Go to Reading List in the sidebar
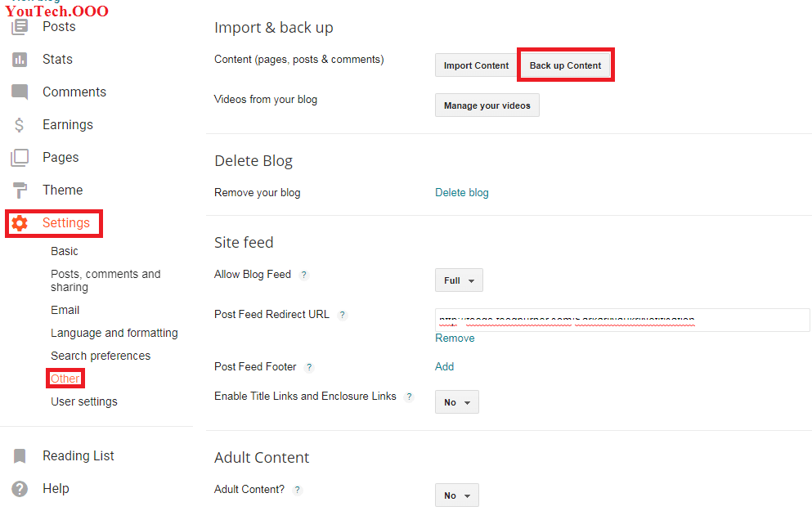The width and height of the screenshot is (812, 520). coord(79,455)
